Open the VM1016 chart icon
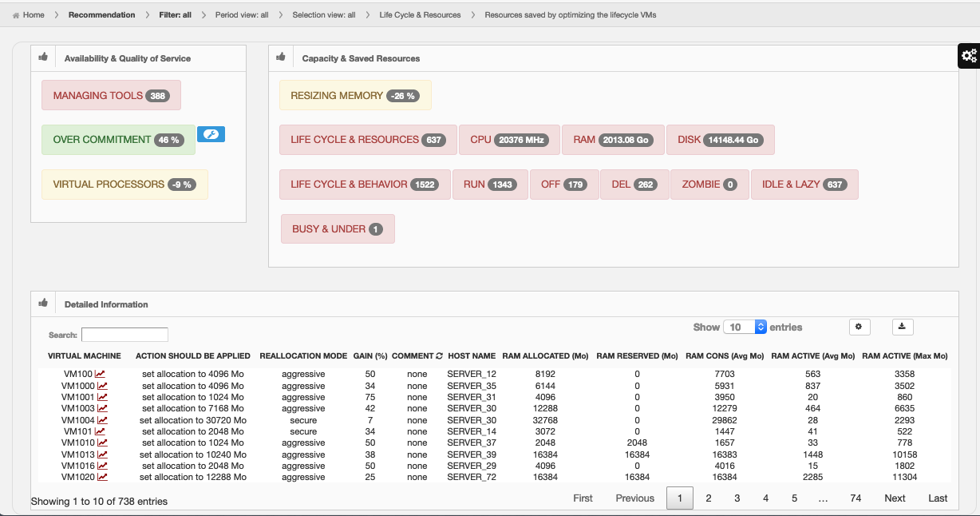Image resolution: width=980 pixels, height=516 pixels. click(x=102, y=466)
